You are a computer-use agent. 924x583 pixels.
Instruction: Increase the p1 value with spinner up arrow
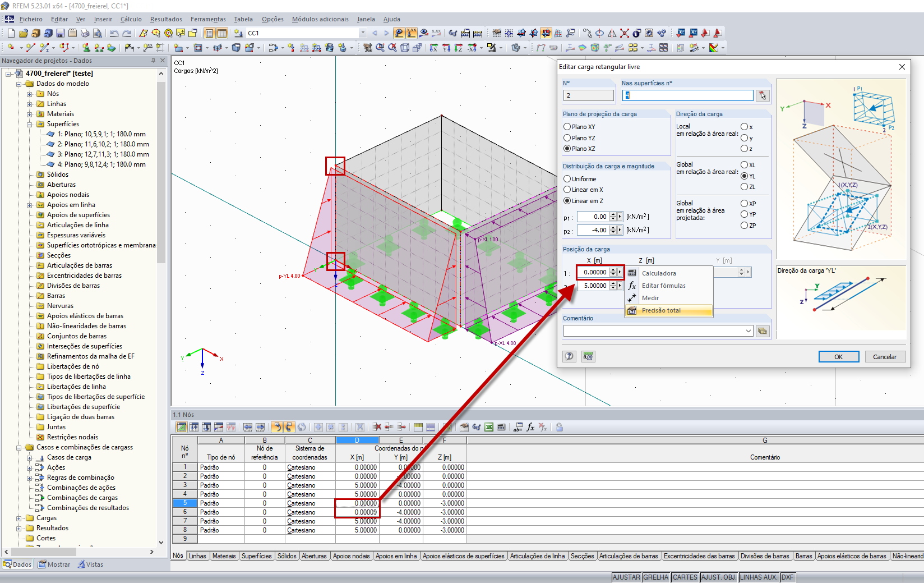click(x=613, y=214)
